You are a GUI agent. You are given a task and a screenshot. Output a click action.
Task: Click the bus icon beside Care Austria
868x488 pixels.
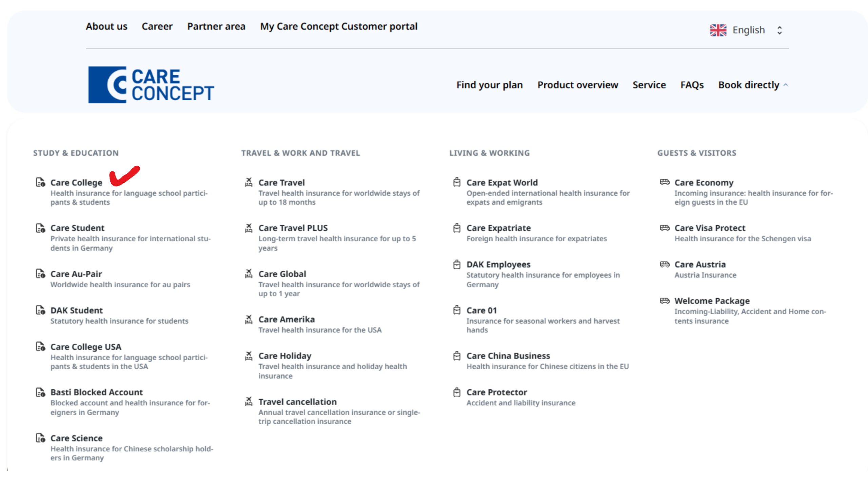(665, 264)
